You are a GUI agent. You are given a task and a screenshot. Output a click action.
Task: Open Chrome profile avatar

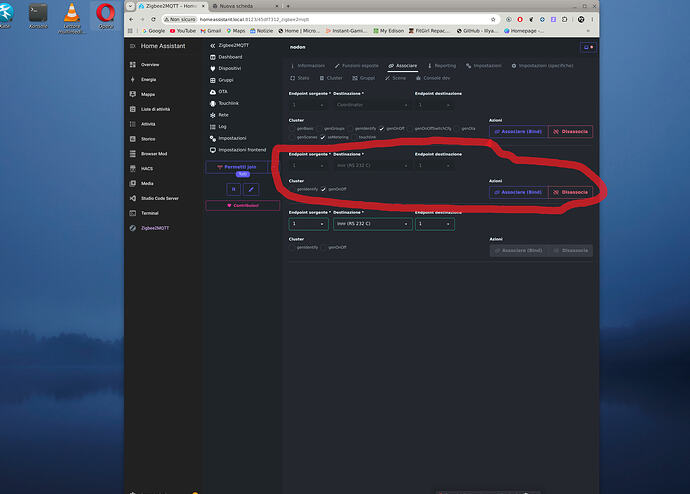(581, 19)
